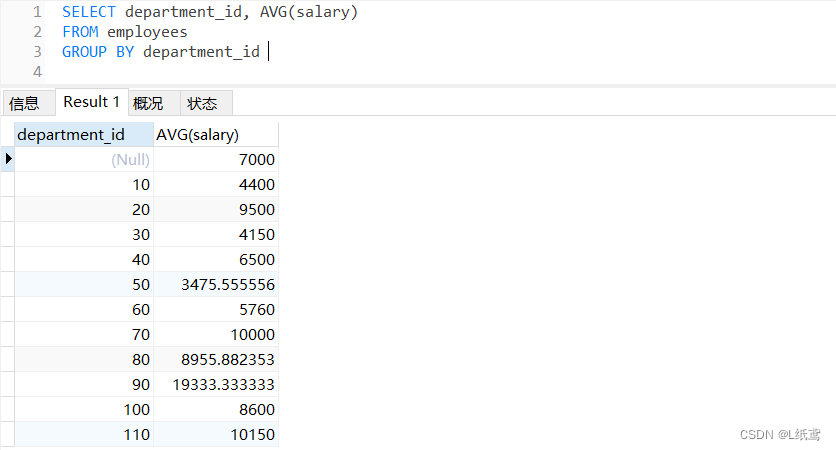Open the 状态 tab
The width and height of the screenshot is (836, 450).
pyautogui.click(x=206, y=103)
